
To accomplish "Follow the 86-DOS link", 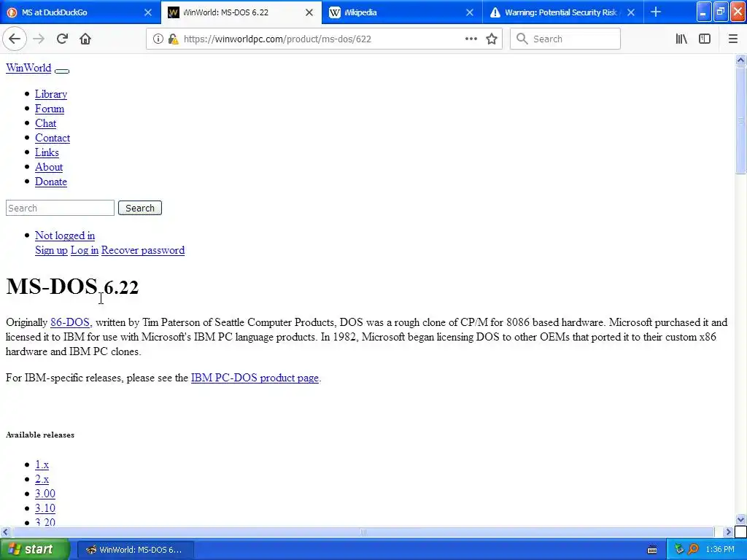I will point(69,322).
